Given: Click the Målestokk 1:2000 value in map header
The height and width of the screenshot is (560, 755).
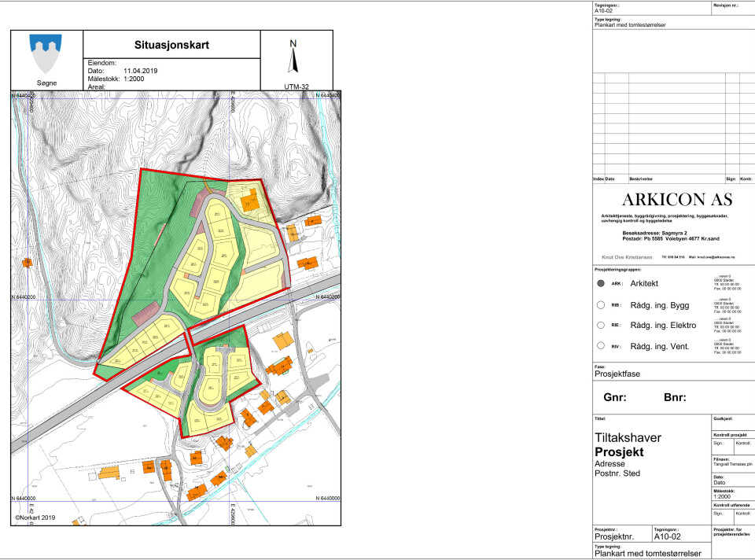Looking at the screenshot, I should tap(138, 79).
